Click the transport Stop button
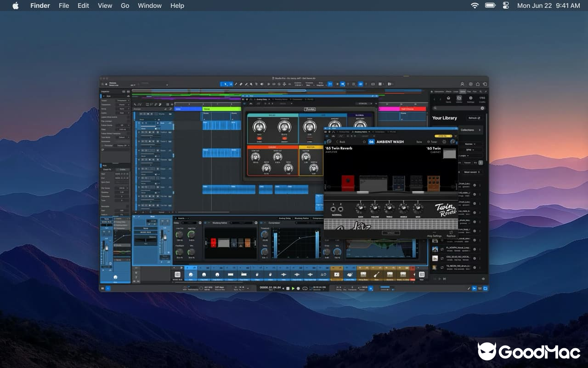Screen dimensions: 588x368 point(288,288)
